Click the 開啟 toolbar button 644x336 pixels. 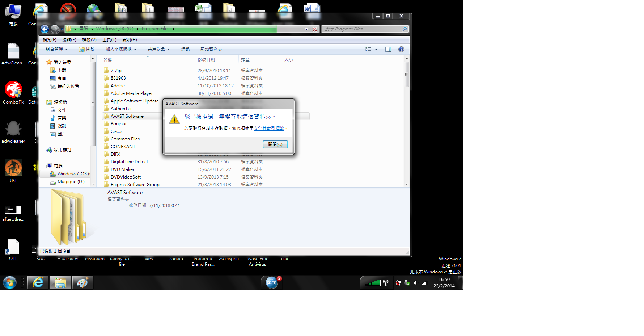coord(87,49)
